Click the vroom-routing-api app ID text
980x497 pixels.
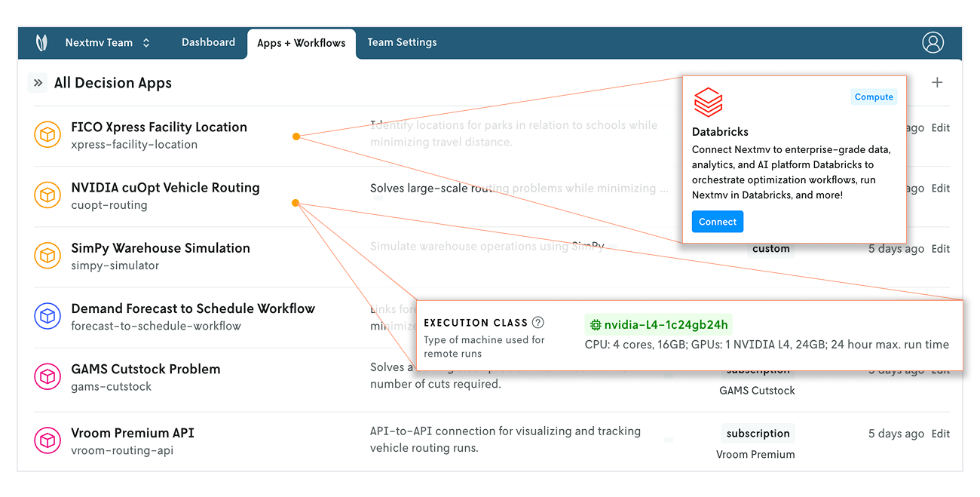(122, 451)
